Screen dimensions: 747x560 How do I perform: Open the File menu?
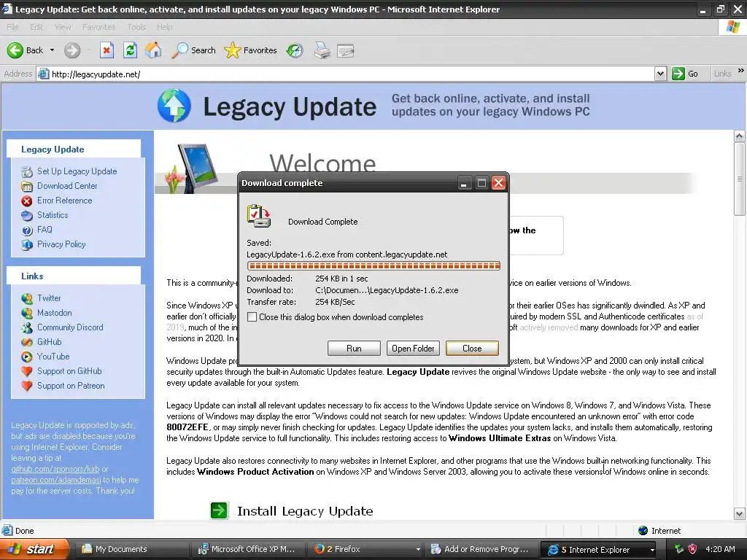click(13, 27)
